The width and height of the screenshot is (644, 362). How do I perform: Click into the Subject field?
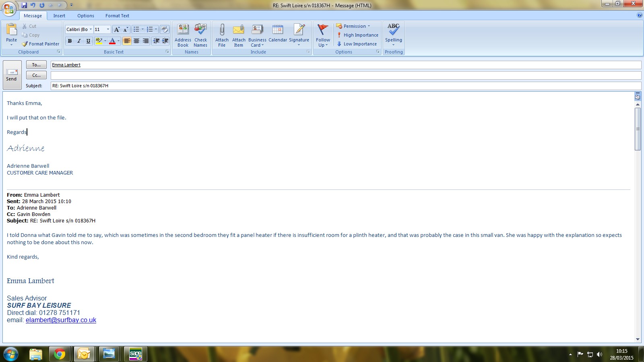tap(346, 86)
